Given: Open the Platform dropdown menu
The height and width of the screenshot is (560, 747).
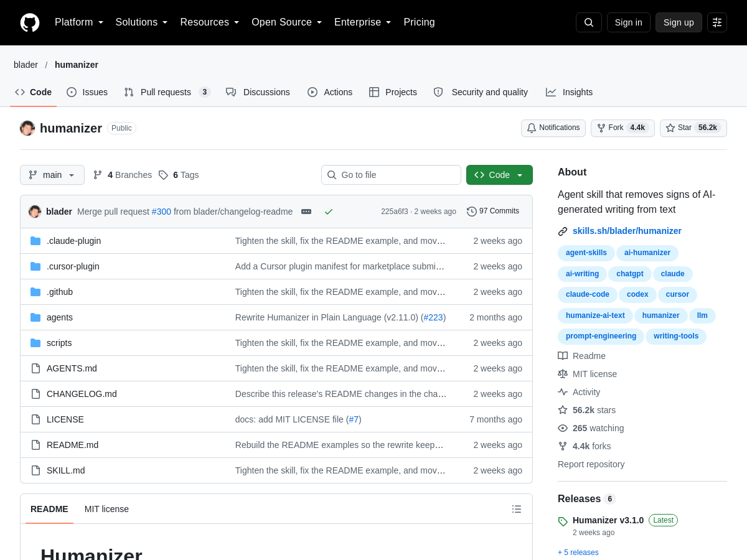Looking at the screenshot, I should 79,22.
